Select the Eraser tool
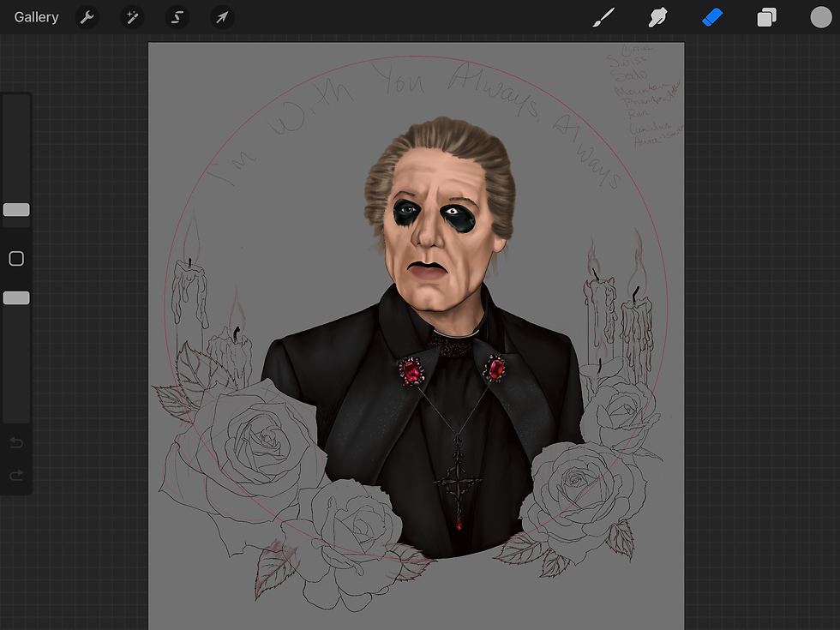The image size is (840, 630). pos(712,17)
